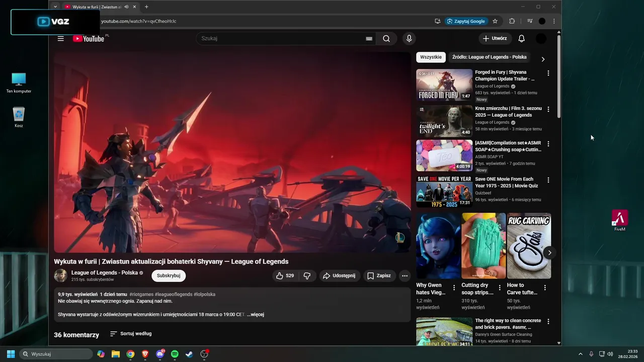Select the Kosz recycle bin icon

19,117
